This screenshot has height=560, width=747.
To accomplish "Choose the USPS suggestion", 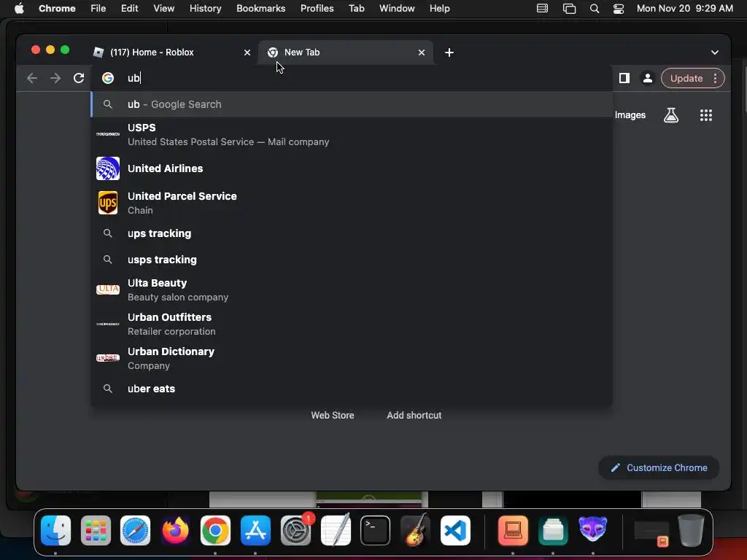I will tap(352, 134).
